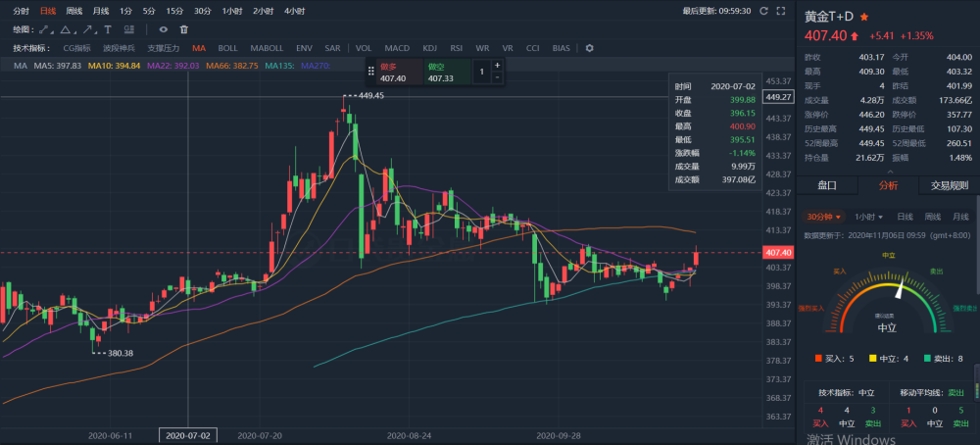Select 月线 in the analysis panel
Viewport: 980px width, 445px height.
click(960, 217)
